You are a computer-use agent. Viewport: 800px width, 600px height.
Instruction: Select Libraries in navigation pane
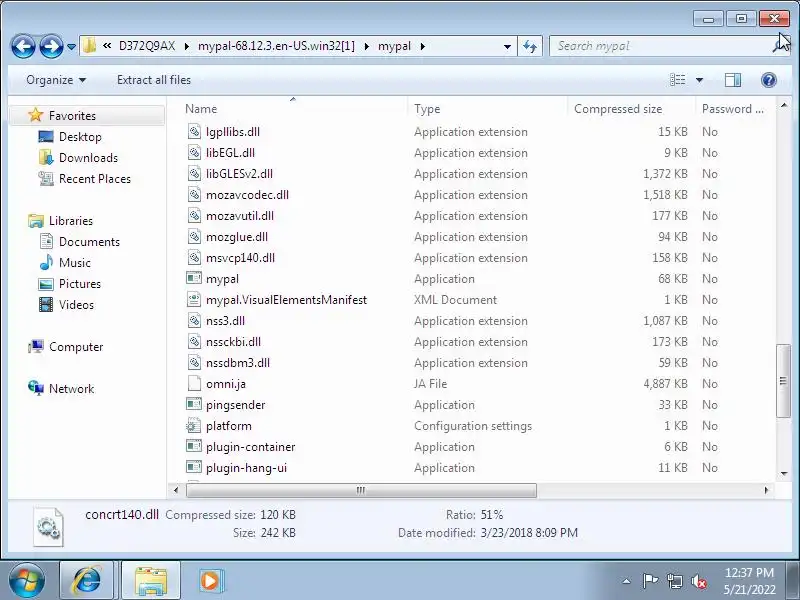(x=70, y=220)
